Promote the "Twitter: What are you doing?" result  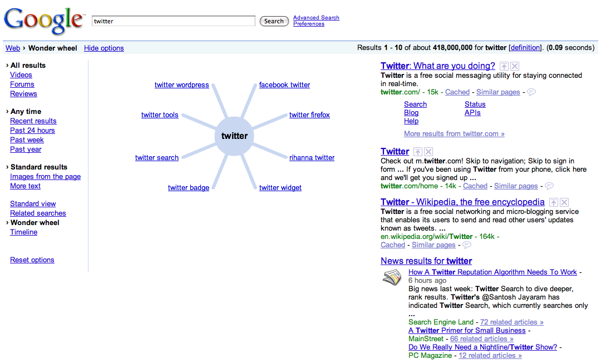[504, 66]
